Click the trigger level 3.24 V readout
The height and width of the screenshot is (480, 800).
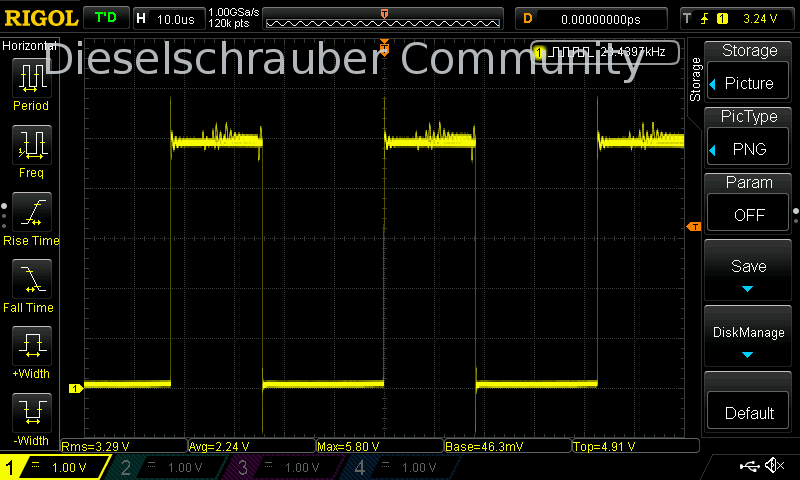pyautogui.click(x=760, y=19)
